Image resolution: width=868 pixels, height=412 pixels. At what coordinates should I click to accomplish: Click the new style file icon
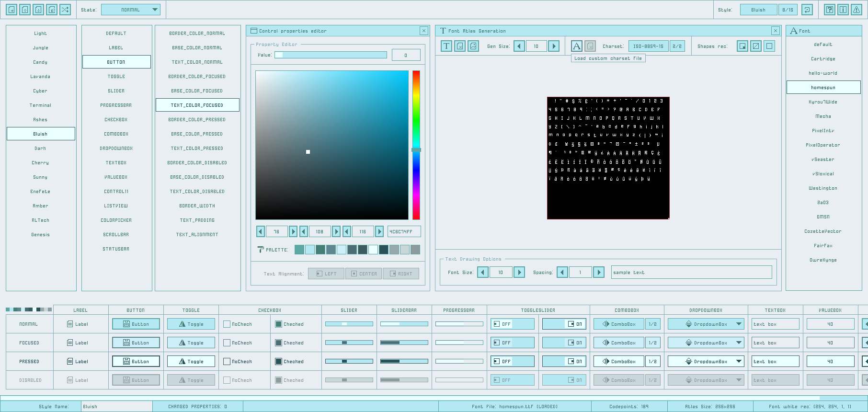[11, 10]
